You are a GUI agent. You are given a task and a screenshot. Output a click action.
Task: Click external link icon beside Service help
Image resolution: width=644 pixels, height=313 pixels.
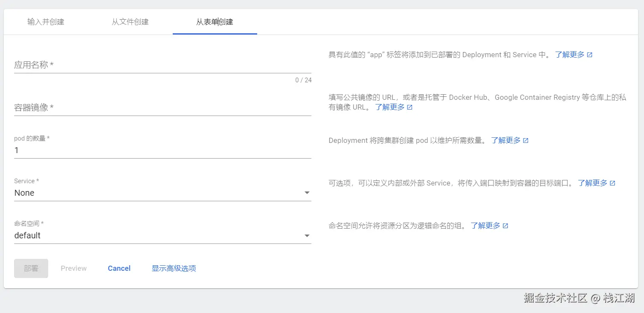pos(612,183)
